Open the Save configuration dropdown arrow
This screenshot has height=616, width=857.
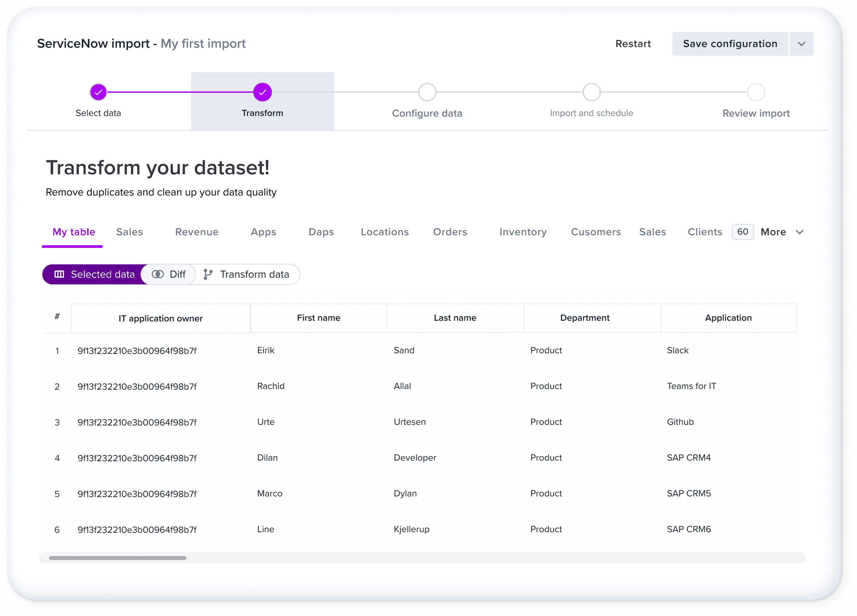point(801,44)
